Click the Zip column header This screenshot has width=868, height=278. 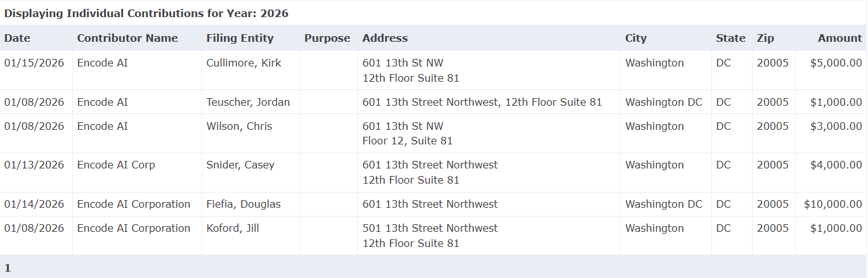click(765, 38)
